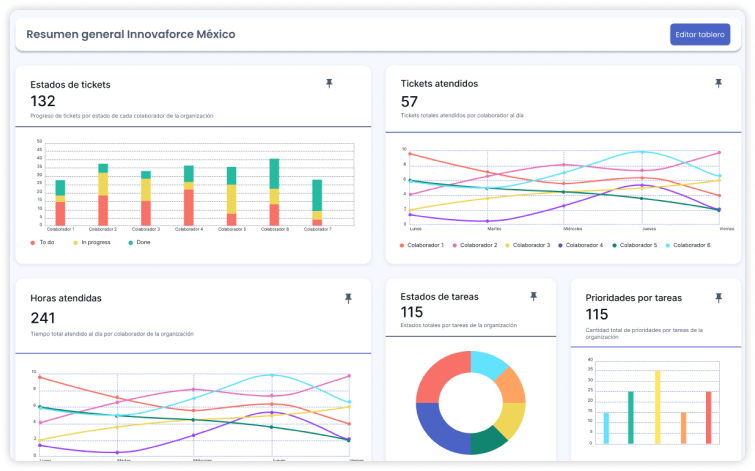
Task: Select the orange segment of the tareas donut chart
Action: 512,387
